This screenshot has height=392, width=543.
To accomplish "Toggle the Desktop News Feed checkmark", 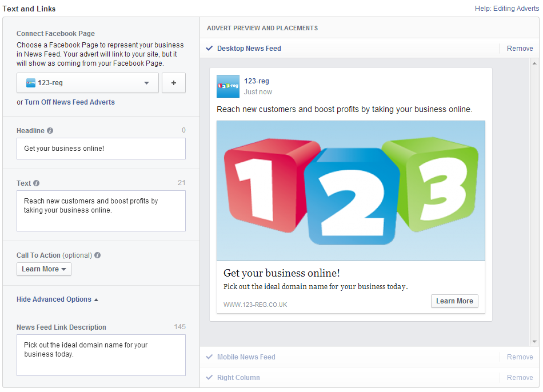I will point(209,48).
